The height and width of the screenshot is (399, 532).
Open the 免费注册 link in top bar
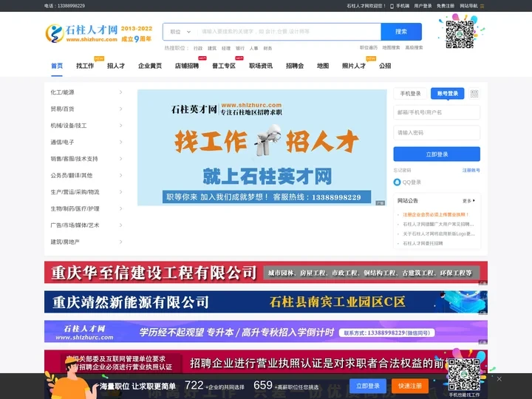pyautogui.click(x=446, y=6)
